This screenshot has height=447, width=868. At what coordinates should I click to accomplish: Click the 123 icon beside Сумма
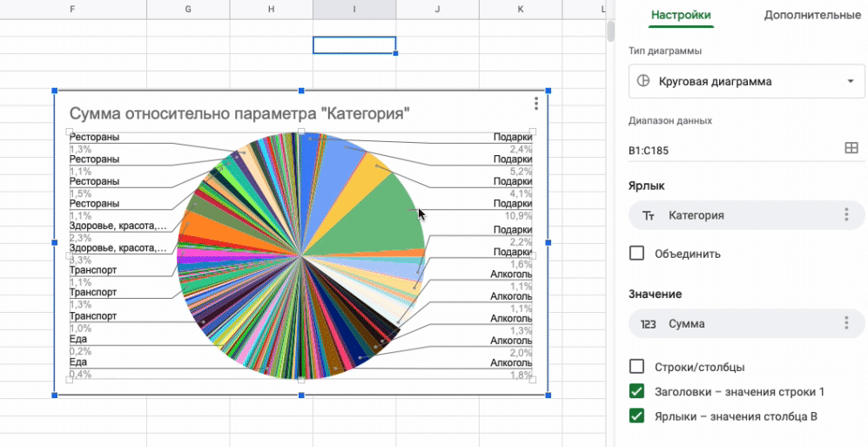pos(649,324)
